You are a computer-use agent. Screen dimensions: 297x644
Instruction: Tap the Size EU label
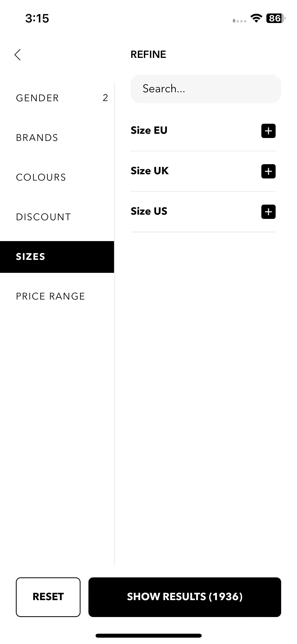pos(149,130)
